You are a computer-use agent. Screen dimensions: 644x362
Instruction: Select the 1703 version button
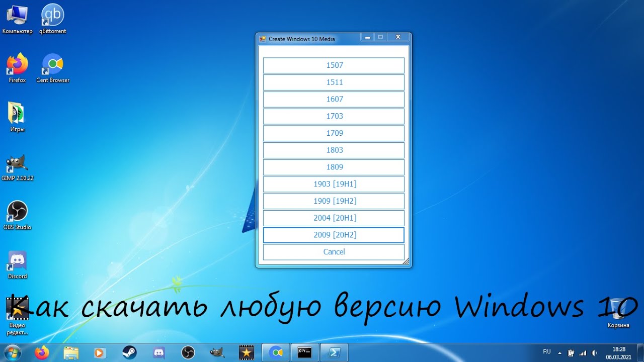tap(334, 116)
